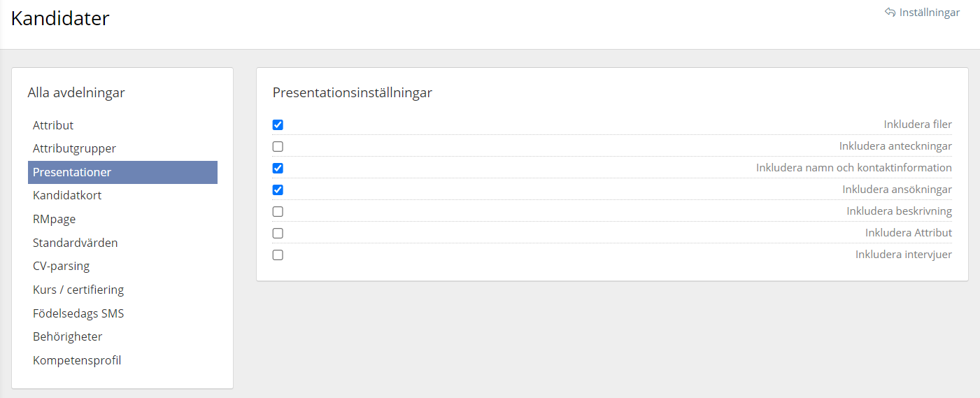
Task: Disable Inkludera namn och kontaktinformation checkbox
Action: pyautogui.click(x=278, y=169)
